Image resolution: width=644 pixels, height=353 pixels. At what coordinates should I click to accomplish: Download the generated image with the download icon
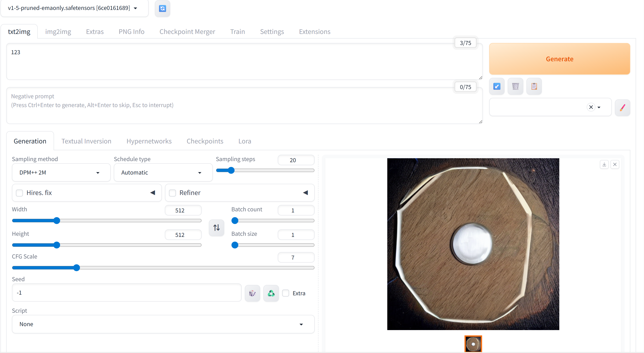pyautogui.click(x=604, y=164)
